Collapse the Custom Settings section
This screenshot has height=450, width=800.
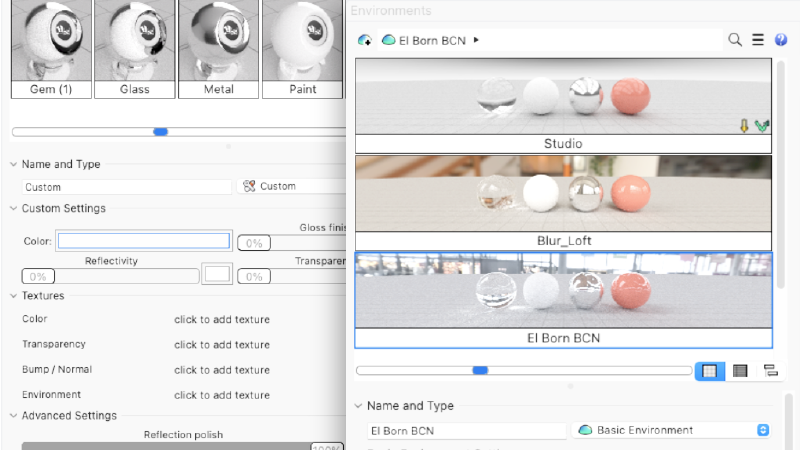click(x=13, y=208)
